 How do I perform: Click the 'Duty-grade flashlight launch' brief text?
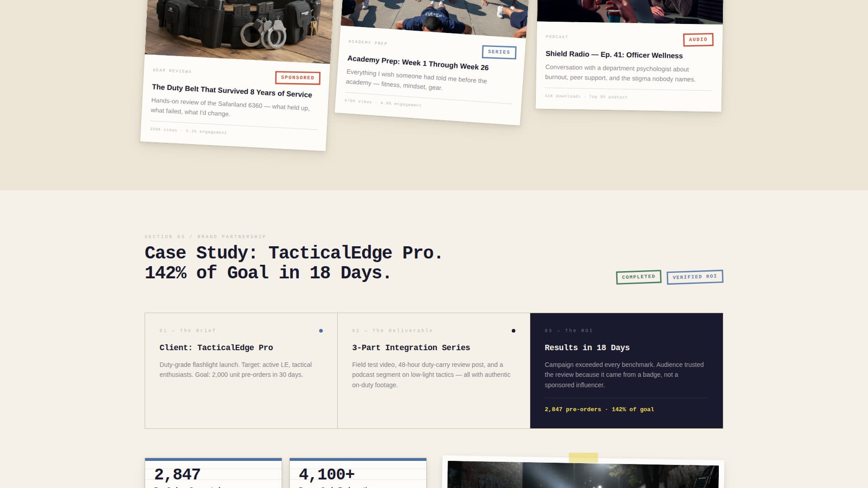[236, 370]
